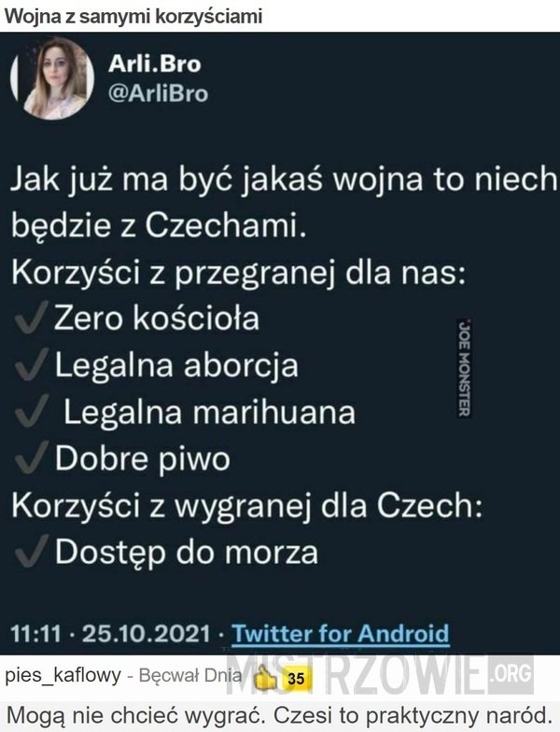Click the comment text 'Mogą nie chcieć wygrać'
Viewport: 560px width, 732px height.
(x=138, y=715)
